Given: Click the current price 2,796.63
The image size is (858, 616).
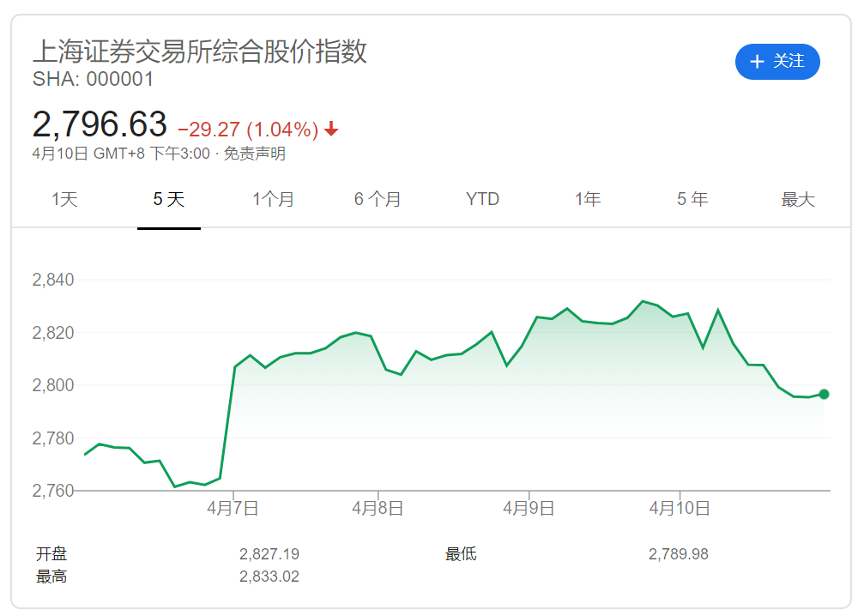Looking at the screenshot, I should (x=100, y=125).
